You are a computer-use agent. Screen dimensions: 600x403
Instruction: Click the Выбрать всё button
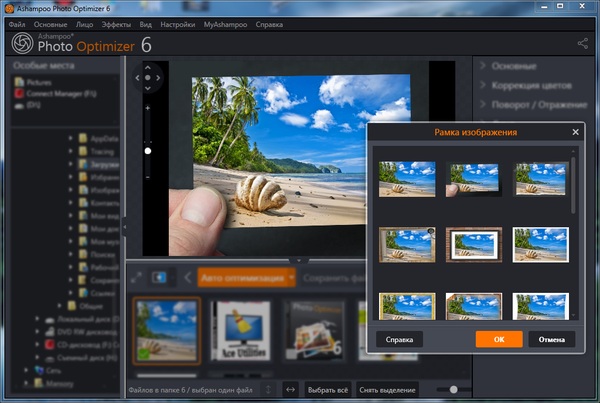[x=330, y=389]
